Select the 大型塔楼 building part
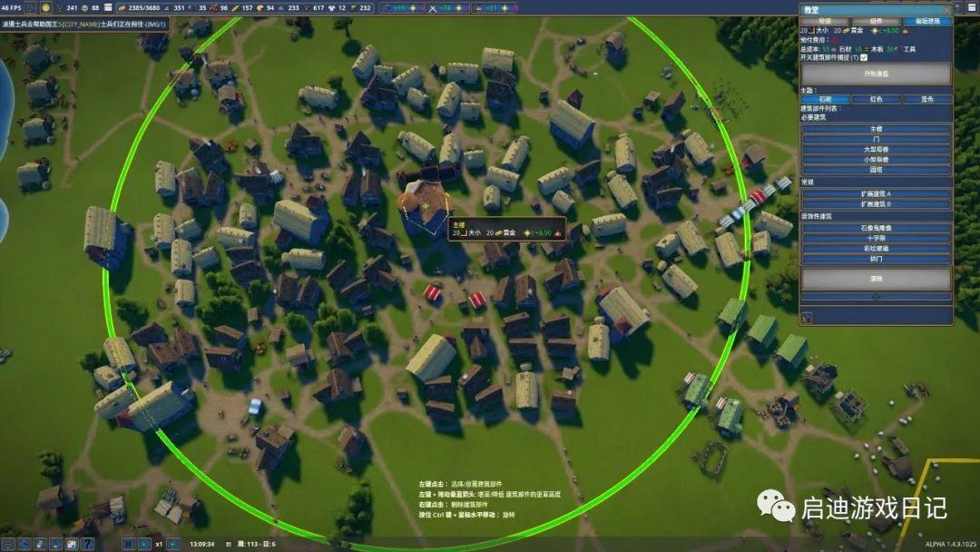 [877, 150]
